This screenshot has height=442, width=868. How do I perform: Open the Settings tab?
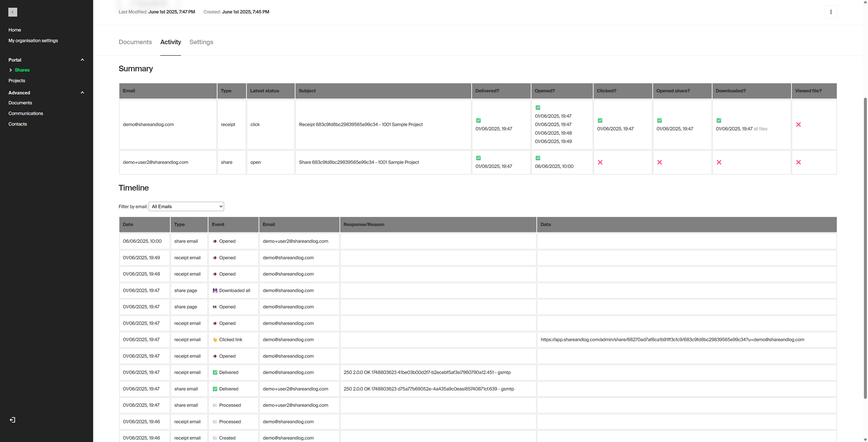point(201,42)
